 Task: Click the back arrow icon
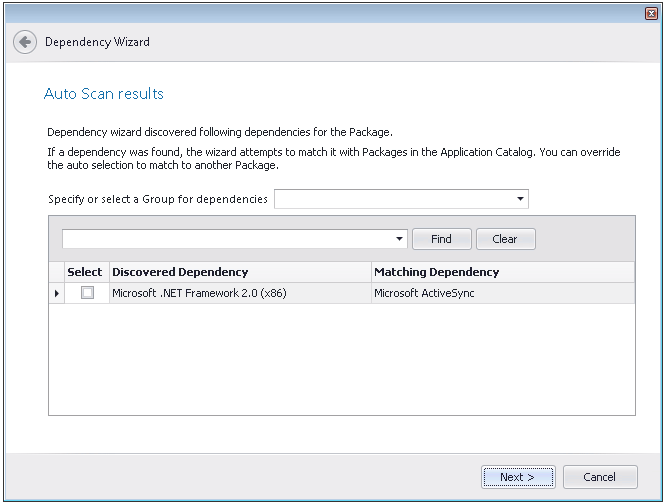[25, 42]
